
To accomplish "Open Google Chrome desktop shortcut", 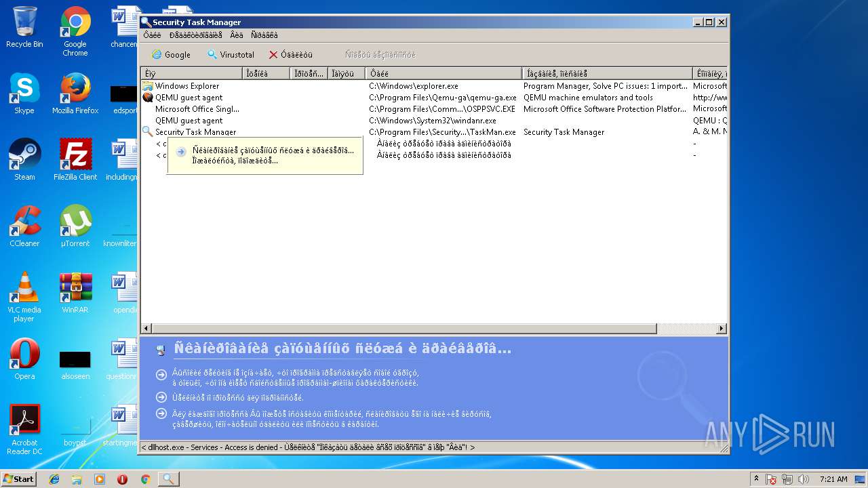I will pos(75,31).
